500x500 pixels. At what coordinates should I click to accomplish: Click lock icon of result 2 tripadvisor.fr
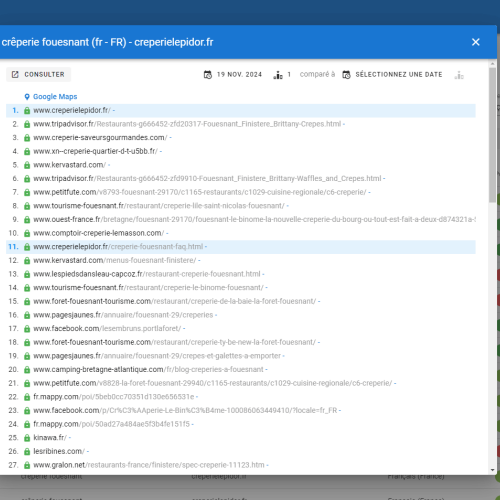coord(27,124)
